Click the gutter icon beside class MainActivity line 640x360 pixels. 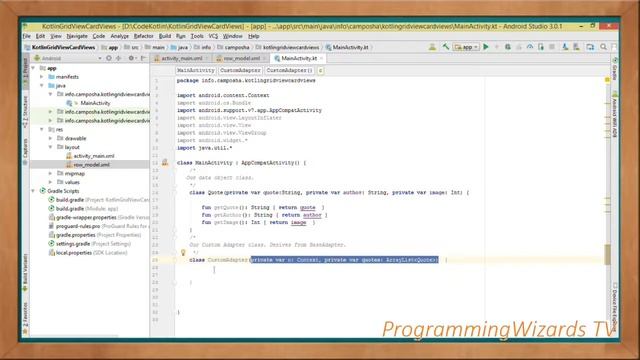click(x=165, y=162)
